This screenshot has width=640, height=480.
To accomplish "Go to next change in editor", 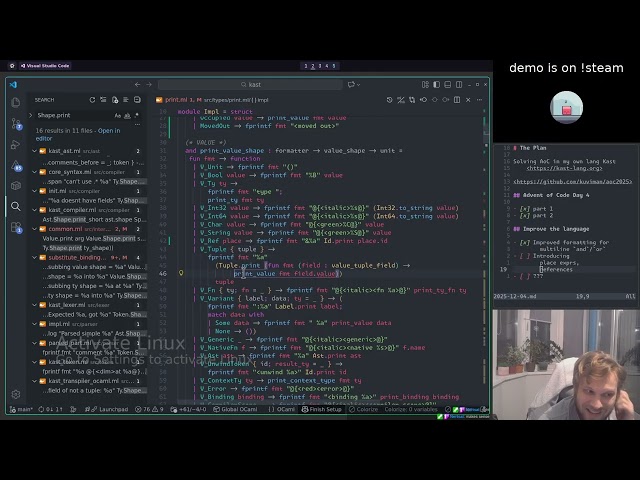I will [x=446, y=100].
